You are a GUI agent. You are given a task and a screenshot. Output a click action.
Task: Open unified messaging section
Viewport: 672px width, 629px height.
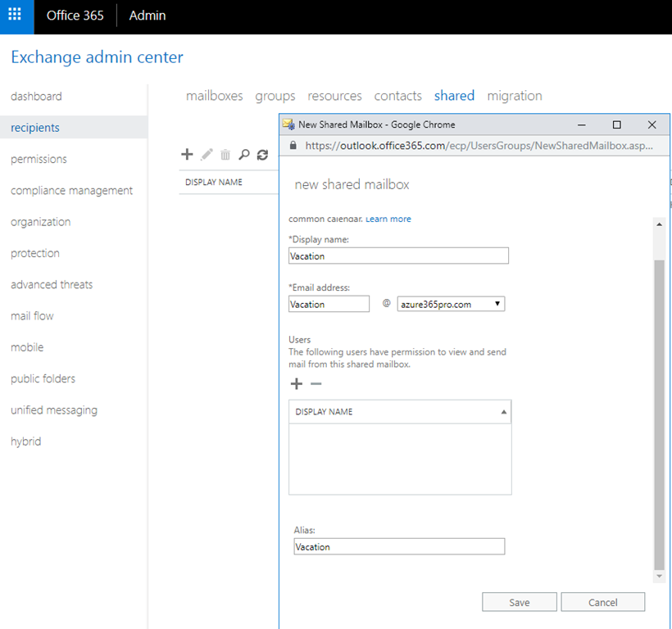54,410
